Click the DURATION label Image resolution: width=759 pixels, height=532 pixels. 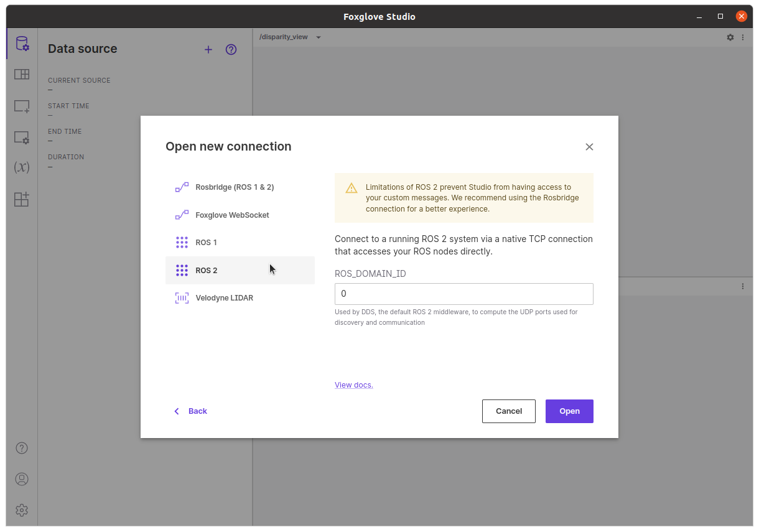(66, 157)
